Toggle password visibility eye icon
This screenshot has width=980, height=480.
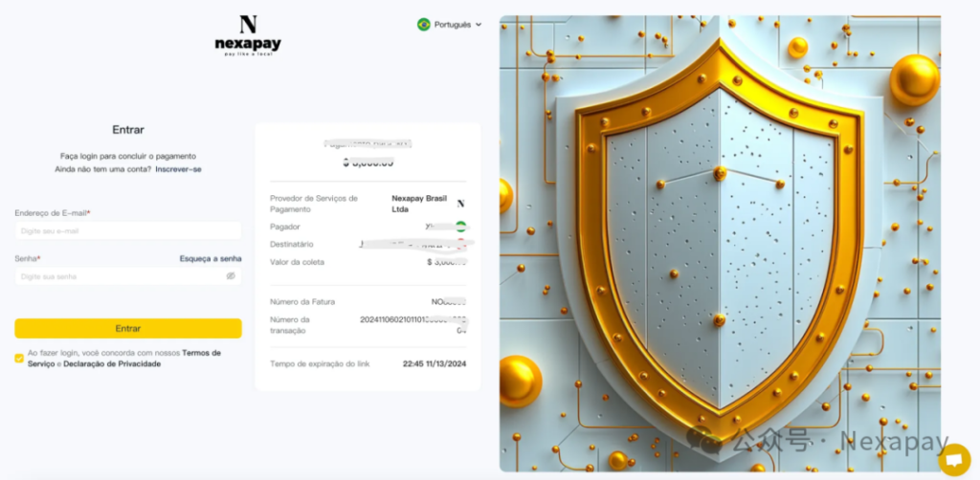[x=231, y=276]
